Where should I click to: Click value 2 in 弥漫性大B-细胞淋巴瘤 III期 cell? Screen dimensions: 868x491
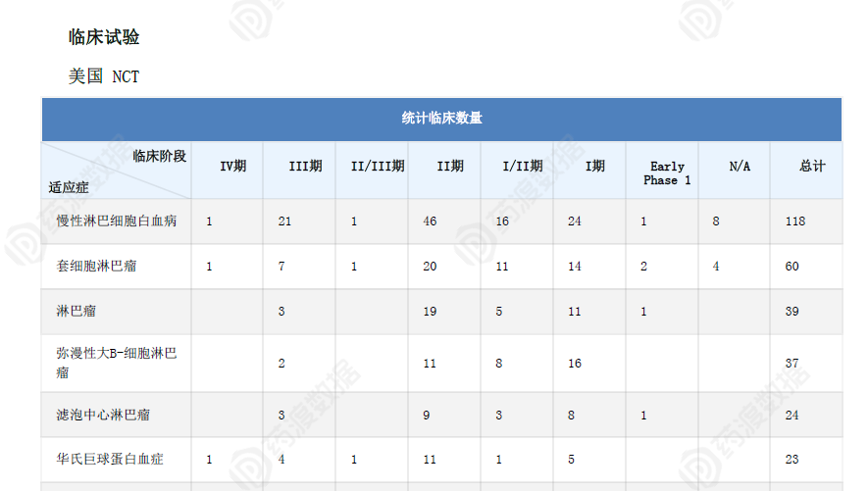[281, 364]
